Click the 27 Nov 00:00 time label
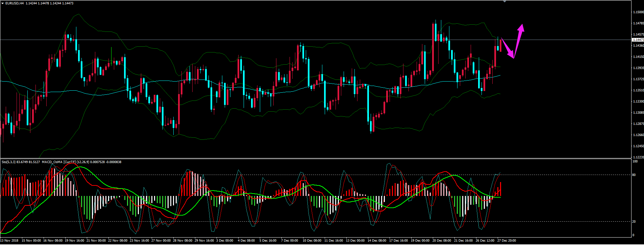644x245 pixels. coord(161,241)
